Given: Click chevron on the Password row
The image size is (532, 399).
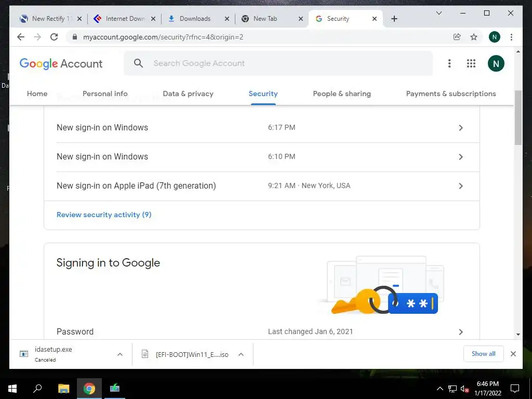Looking at the screenshot, I should pyautogui.click(x=461, y=332).
